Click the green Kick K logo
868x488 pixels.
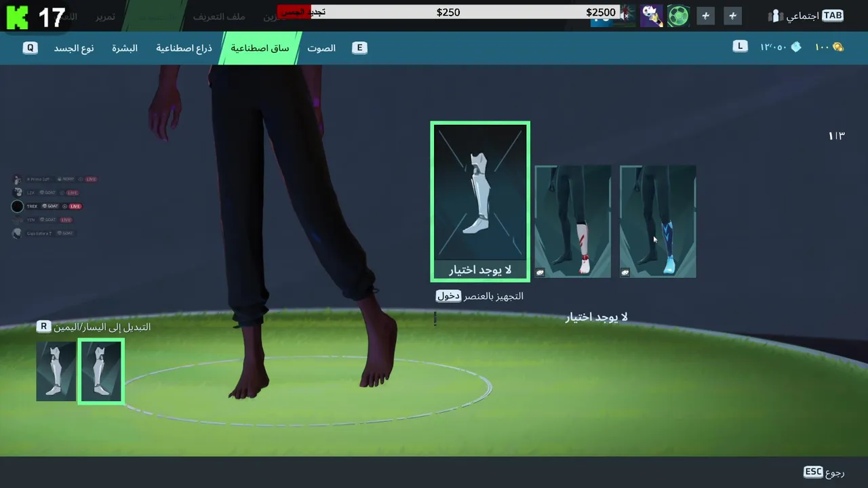click(x=17, y=16)
